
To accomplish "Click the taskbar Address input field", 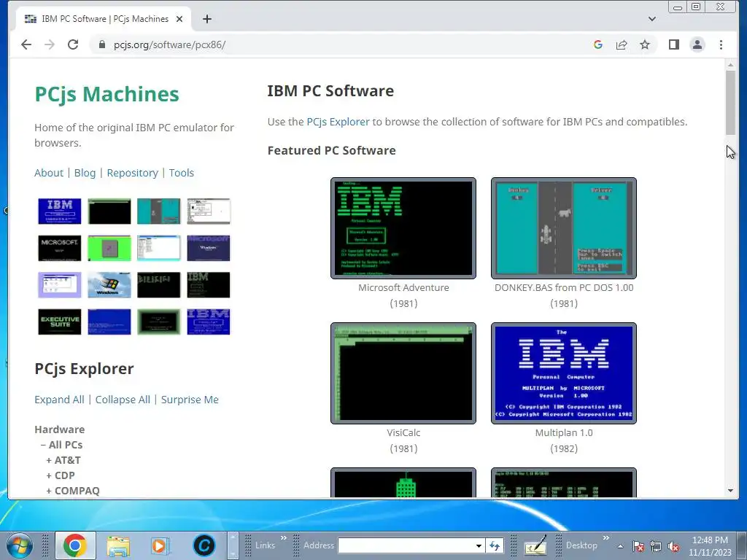I will [406, 545].
